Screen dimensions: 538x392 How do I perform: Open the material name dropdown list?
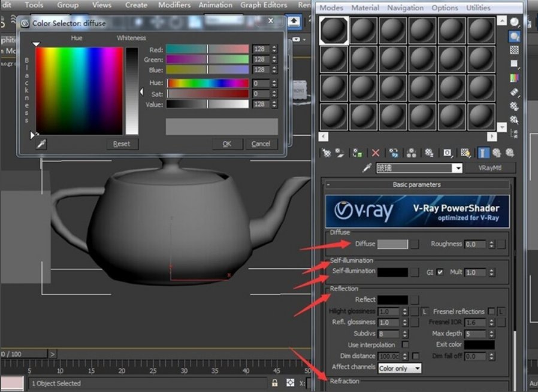coord(457,169)
